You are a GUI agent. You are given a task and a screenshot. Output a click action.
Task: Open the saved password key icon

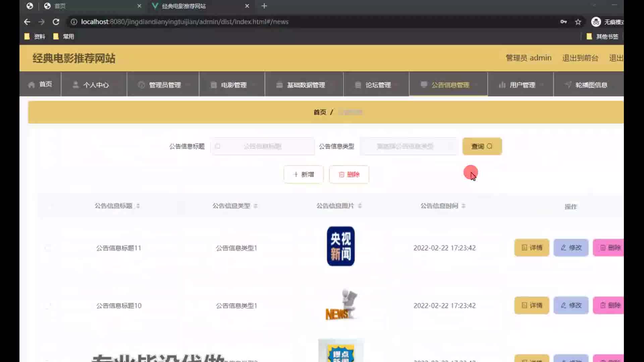[x=563, y=22]
